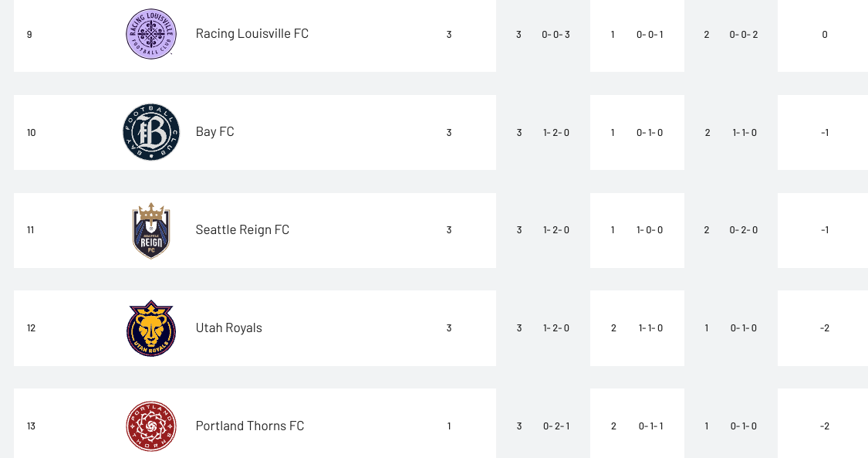
Task: Click Portland Thorns' goal difference -2
Action: 825,426
